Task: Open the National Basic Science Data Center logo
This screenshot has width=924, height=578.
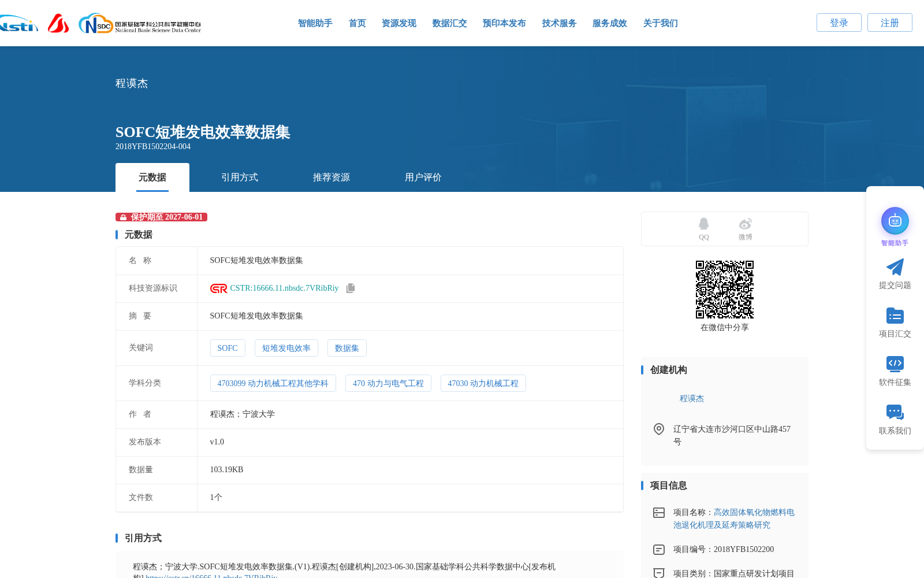Action: click(x=140, y=24)
